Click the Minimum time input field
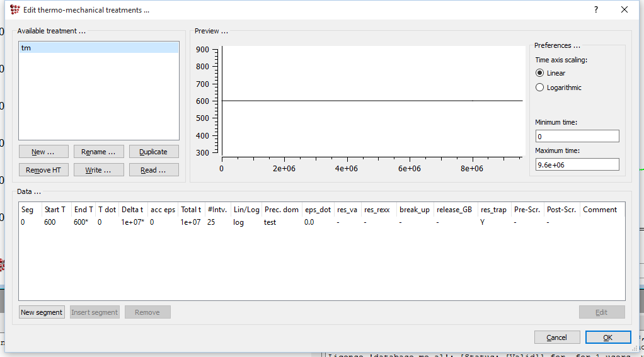644x357 pixels. (577, 136)
